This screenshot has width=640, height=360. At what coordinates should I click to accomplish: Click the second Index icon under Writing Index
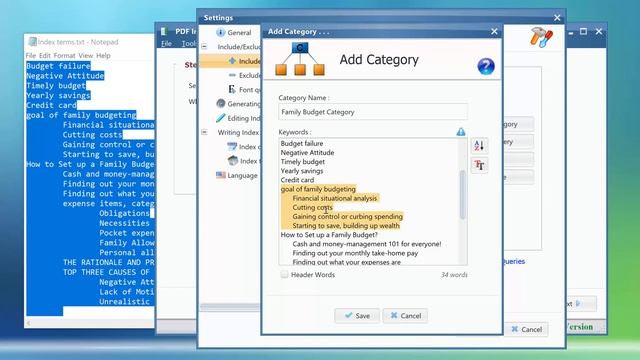pos(233,161)
